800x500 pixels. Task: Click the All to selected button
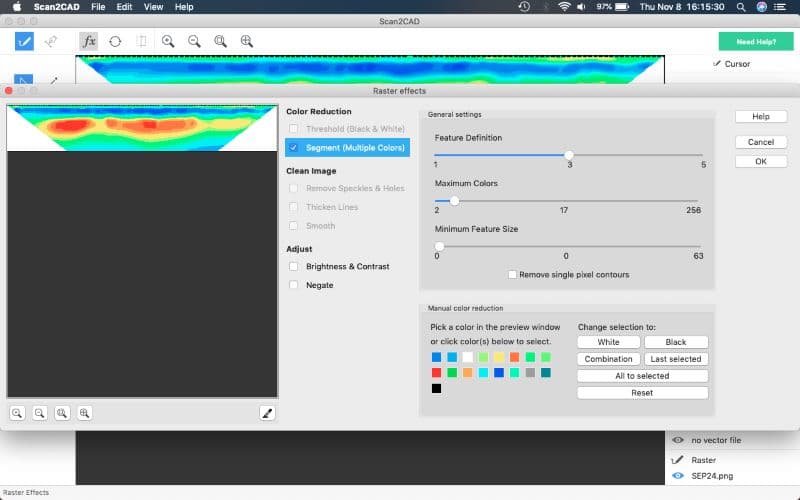[642, 376]
